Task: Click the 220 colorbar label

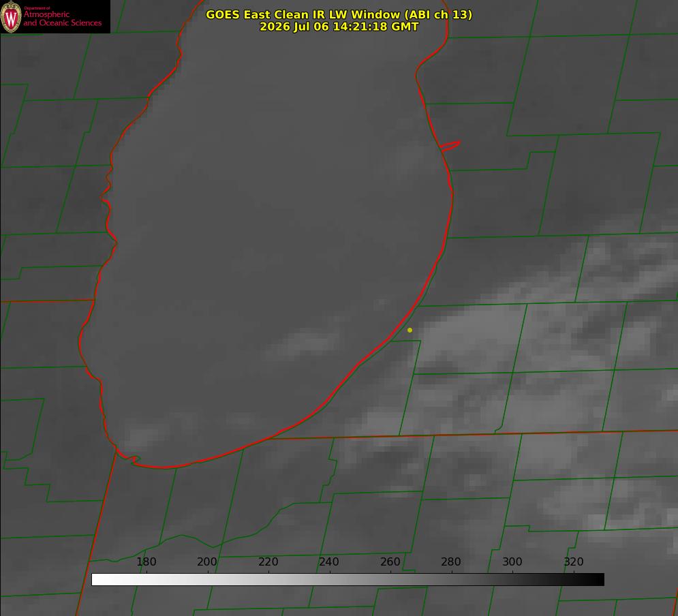Action: click(x=268, y=561)
